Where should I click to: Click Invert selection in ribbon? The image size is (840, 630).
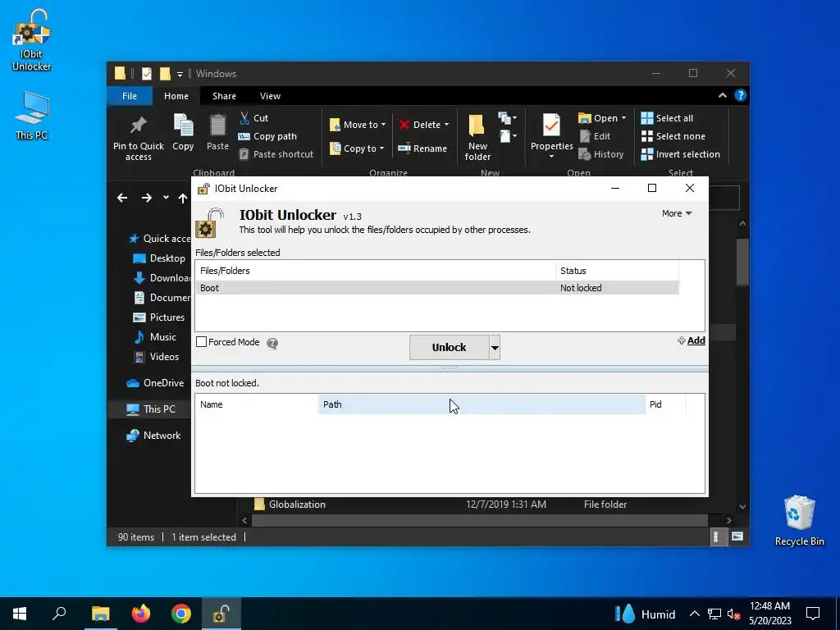(x=680, y=154)
